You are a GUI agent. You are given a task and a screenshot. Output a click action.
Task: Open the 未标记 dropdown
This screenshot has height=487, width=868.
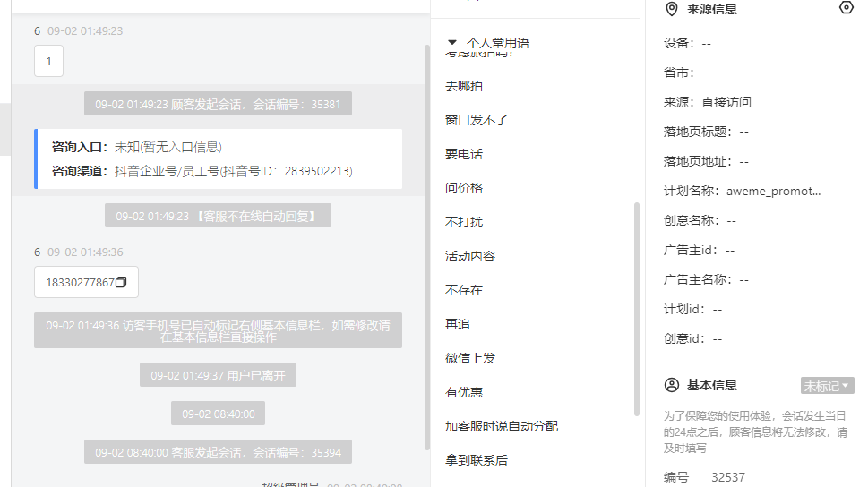(827, 386)
